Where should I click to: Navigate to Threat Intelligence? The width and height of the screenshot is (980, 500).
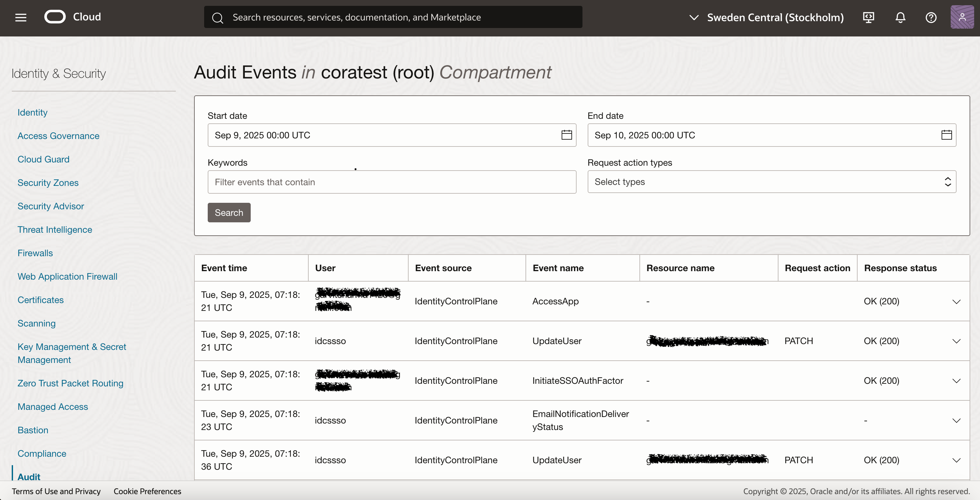pyautogui.click(x=55, y=230)
